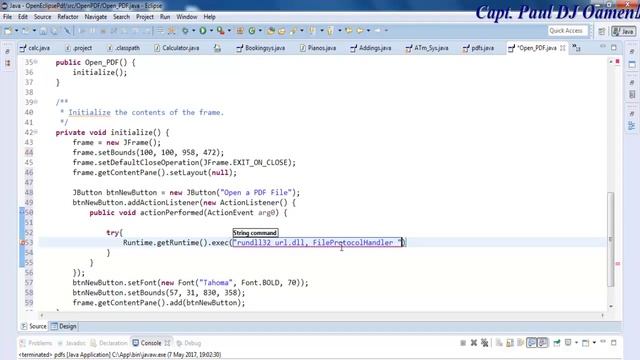Click Remove All Terminated Launches icon
The image size is (640, 360).
pos(484,343)
